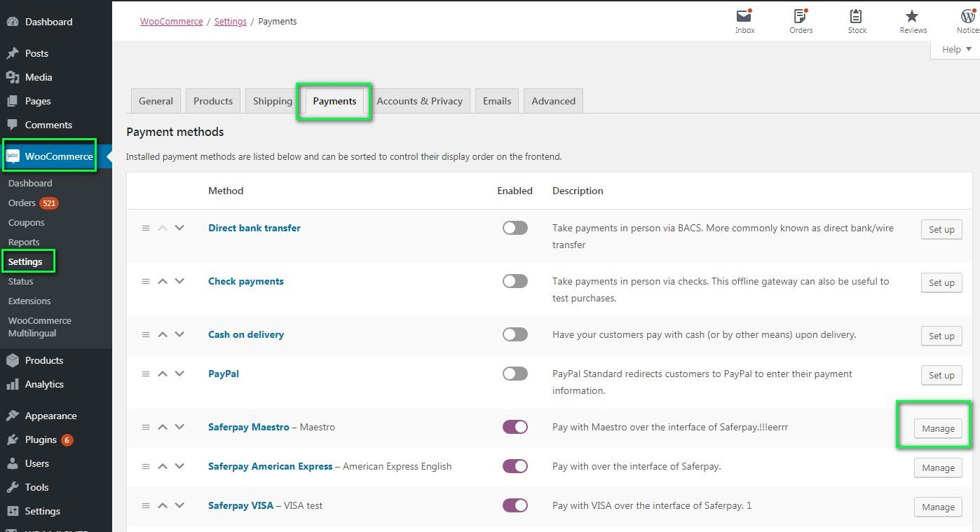Enable the Direct bank transfer toggle
Screen dimensions: 980x532
click(x=515, y=229)
